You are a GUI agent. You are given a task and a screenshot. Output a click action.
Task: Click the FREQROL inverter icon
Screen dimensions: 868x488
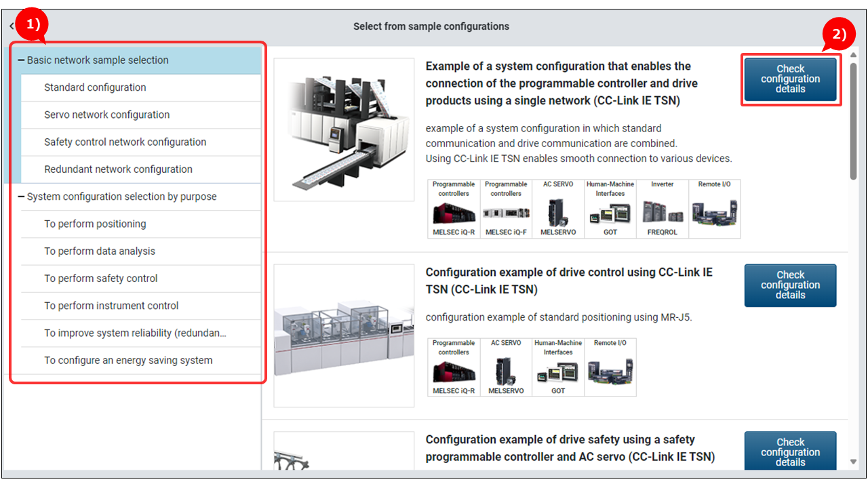[x=663, y=209]
